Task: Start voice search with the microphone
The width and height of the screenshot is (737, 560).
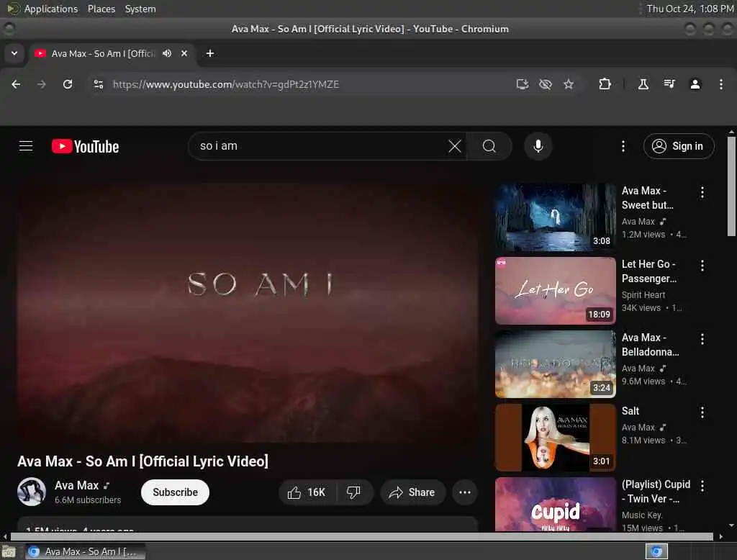Action: click(538, 146)
